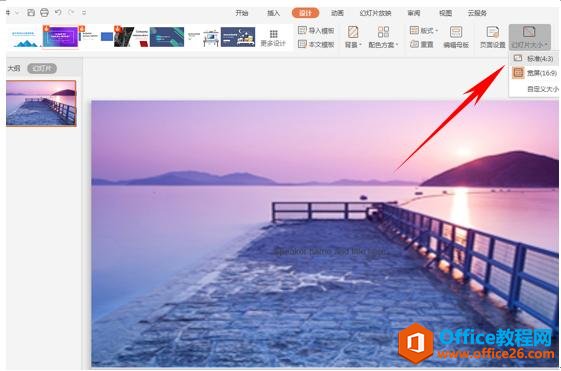561x371 pixels.
Task: Apply the black and red diagonal template
Action: coord(131,37)
